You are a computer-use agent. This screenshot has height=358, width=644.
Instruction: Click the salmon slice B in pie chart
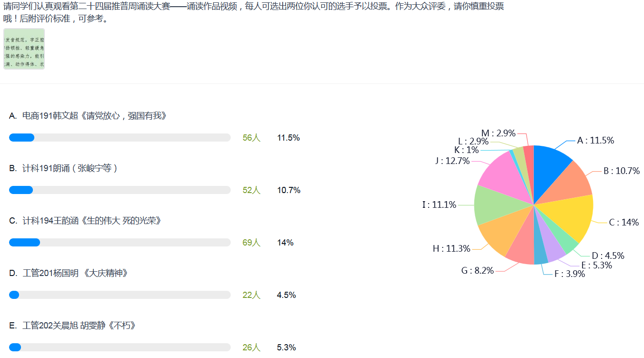[x=570, y=183]
